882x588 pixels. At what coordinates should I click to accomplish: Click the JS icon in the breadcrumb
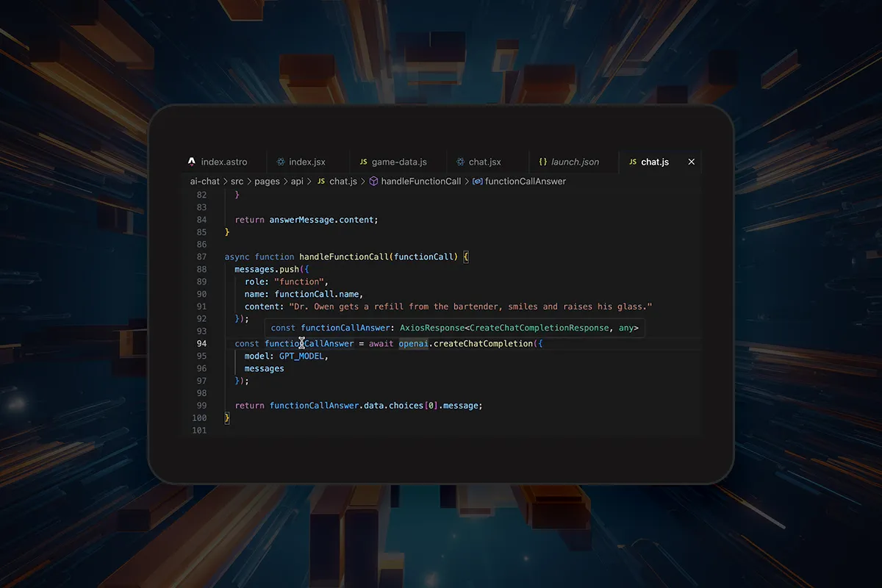(x=320, y=181)
